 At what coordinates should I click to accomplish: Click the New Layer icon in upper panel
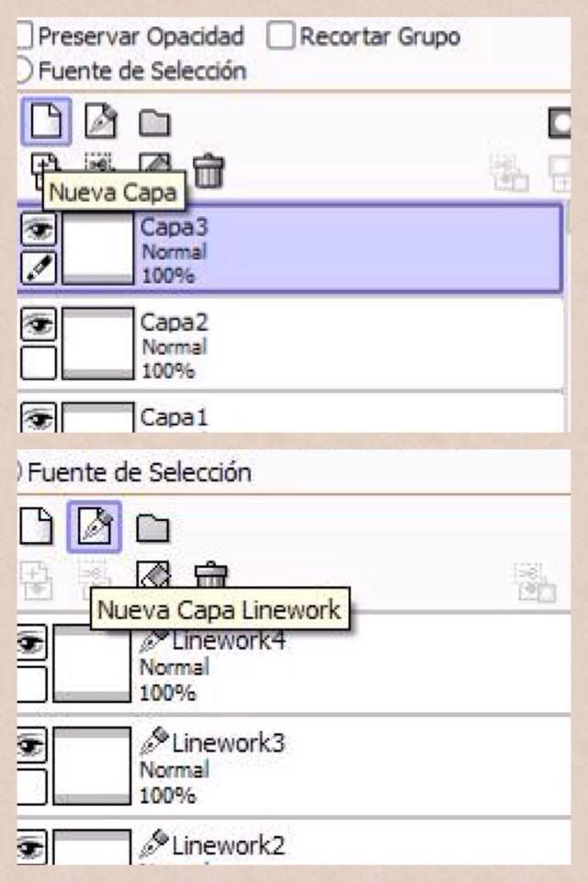[x=46, y=120]
